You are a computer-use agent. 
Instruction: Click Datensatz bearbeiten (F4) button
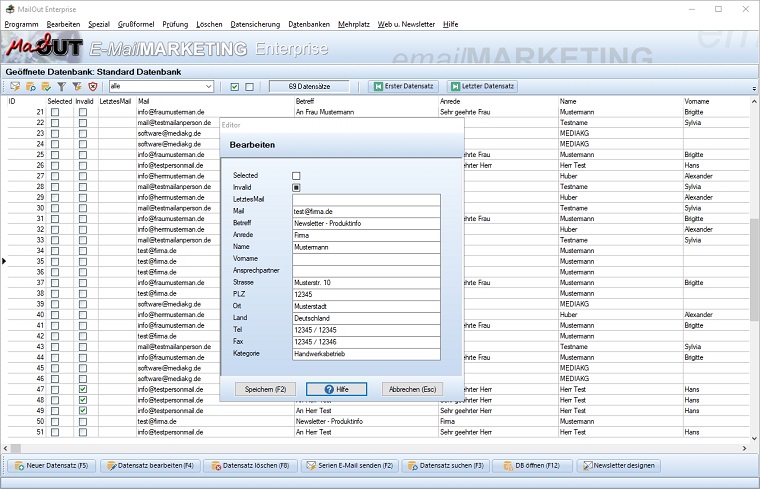(150, 466)
